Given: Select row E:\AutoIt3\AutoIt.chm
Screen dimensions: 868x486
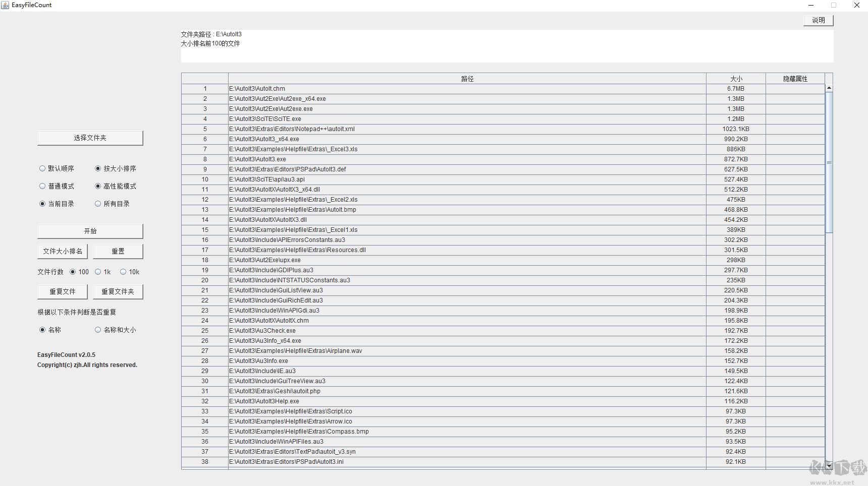Looking at the screenshot, I should tap(467, 89).
